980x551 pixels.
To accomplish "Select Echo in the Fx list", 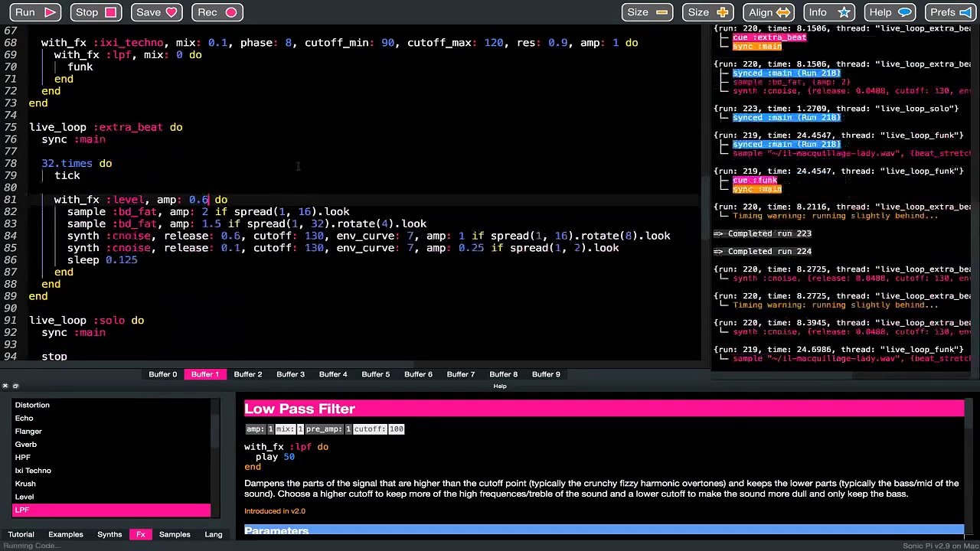I will (x=111, y=418).
